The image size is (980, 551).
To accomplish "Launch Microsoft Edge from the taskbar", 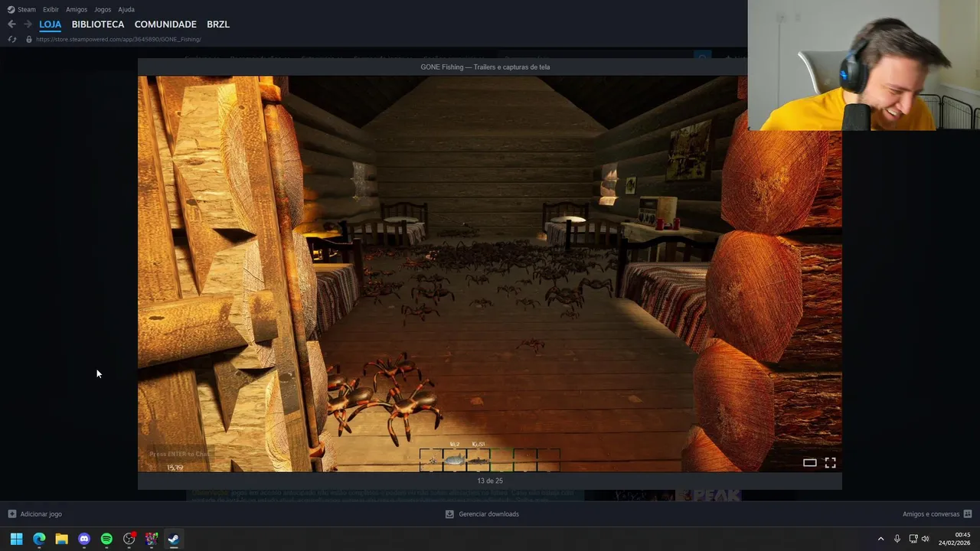I will 39,539.
